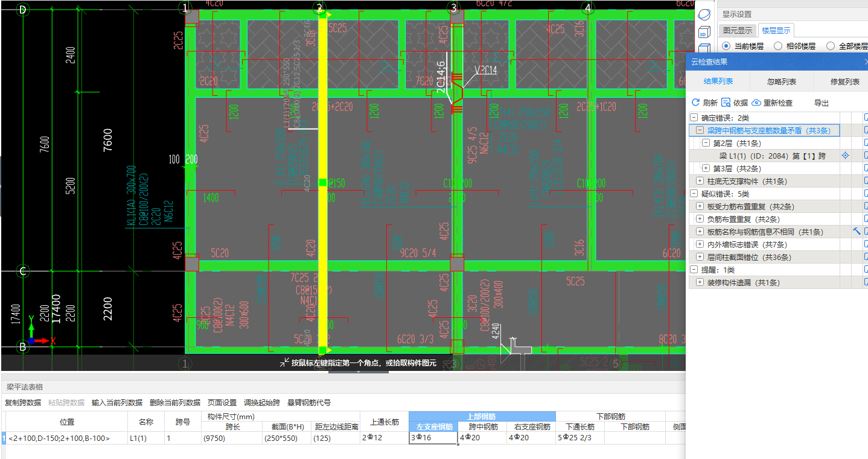The width and height of the screenshot is (868, 459).
Task: Edit 左支座钢筋 cell 3⌀16
Action: pos(433,438)
